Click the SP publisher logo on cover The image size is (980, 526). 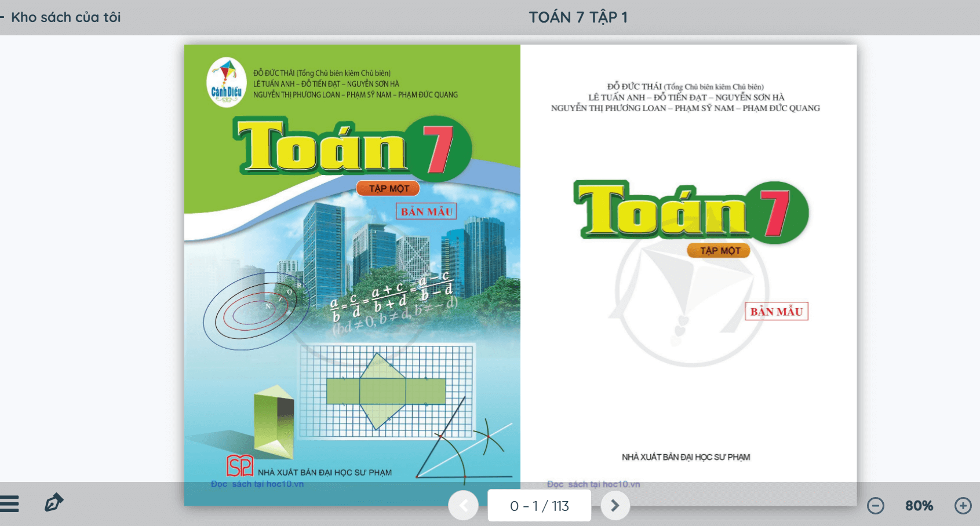(240, 466)
